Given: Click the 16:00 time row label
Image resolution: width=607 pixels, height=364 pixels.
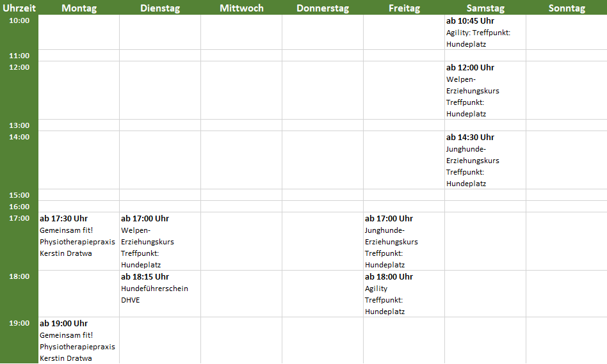Looking at the screenshot, I should [x=19, y=207].
